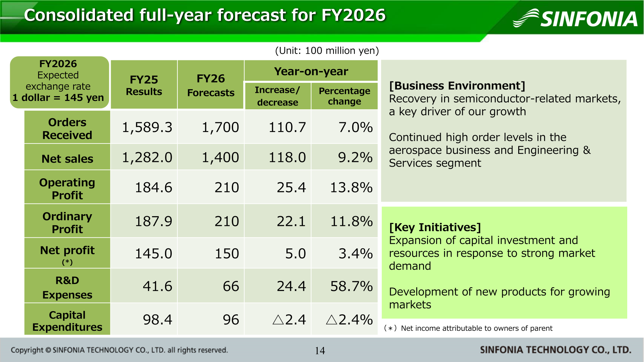Click the footnote 'Net income attributable to owners of parent'

(477, 328)
